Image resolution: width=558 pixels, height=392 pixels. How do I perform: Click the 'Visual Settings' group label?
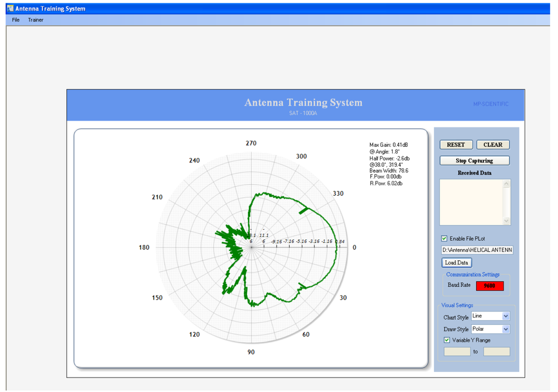[457, 305]
